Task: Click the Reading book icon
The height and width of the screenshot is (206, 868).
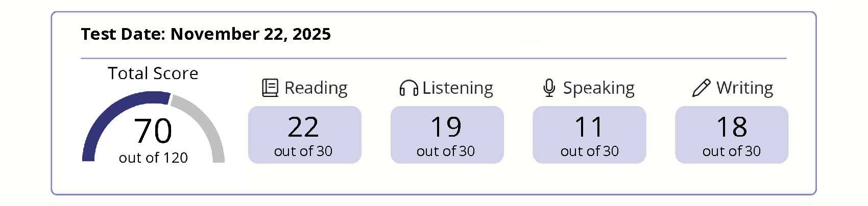Action: pos(270,88)
